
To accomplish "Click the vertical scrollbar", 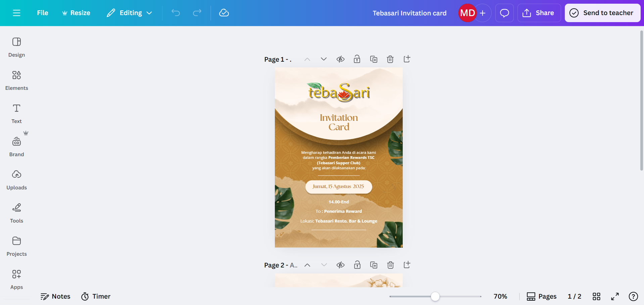I will (641, 101).
